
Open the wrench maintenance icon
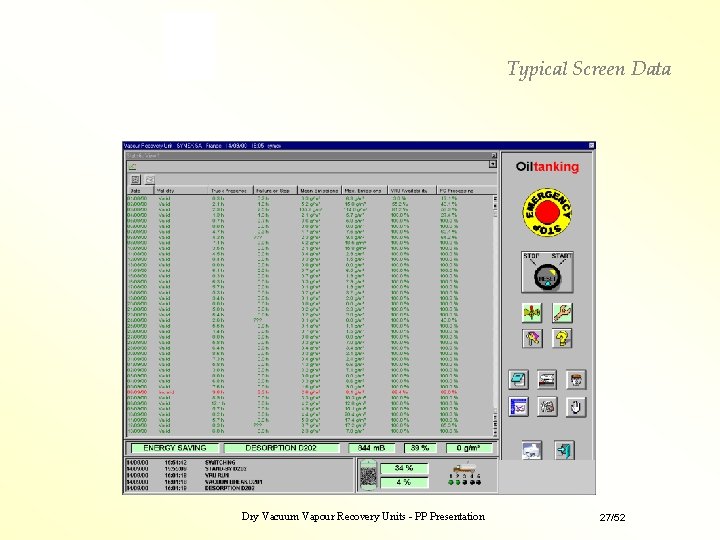[x=562, y=313]
